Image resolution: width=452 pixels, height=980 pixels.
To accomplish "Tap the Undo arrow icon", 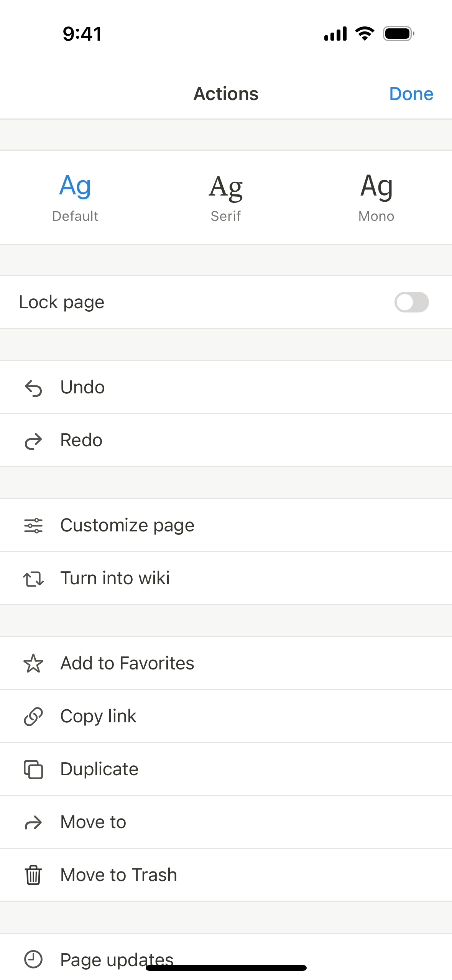I will pos(33,388).
